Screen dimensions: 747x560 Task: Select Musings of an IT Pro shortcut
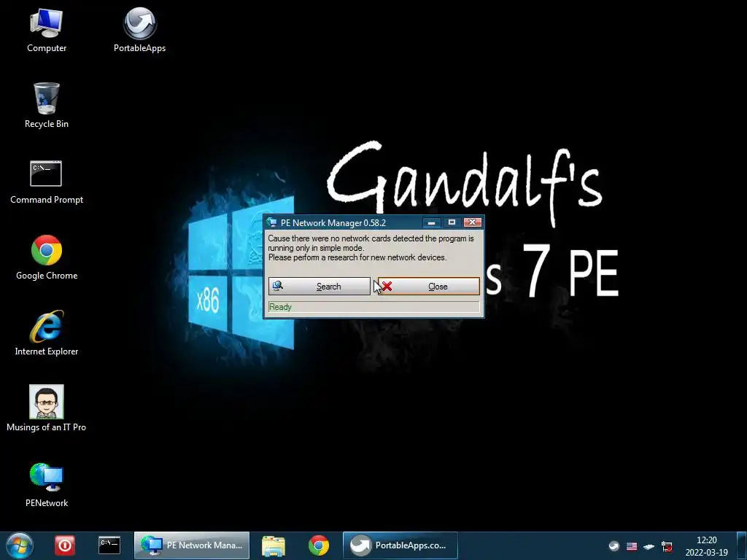click(x=46, y=408)
